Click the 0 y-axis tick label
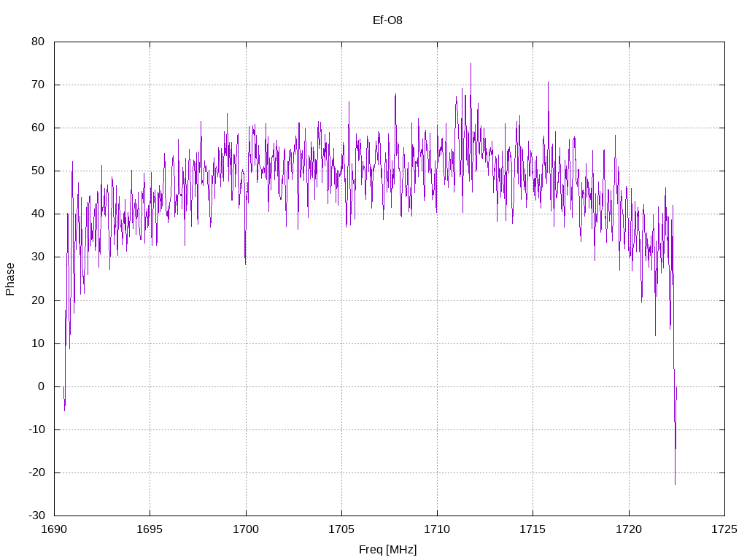The height and width of the screenshot is (560, 747). point(41,386)
